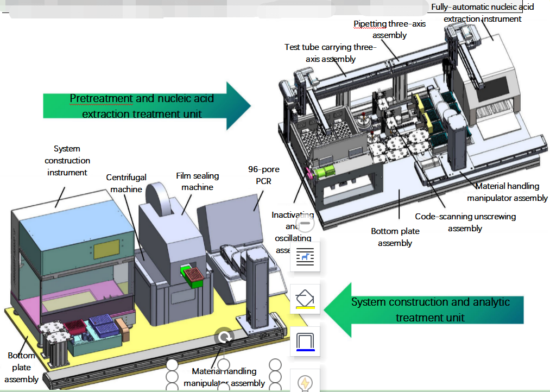This screenshot has height=392, width=550.
Task: Click the '96-pore PCR' label
Action: point(263,175)
